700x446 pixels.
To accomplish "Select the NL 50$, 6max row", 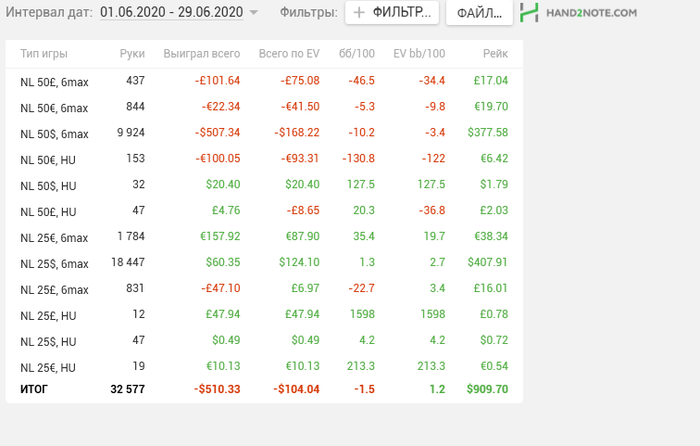I will click(54, 133).
